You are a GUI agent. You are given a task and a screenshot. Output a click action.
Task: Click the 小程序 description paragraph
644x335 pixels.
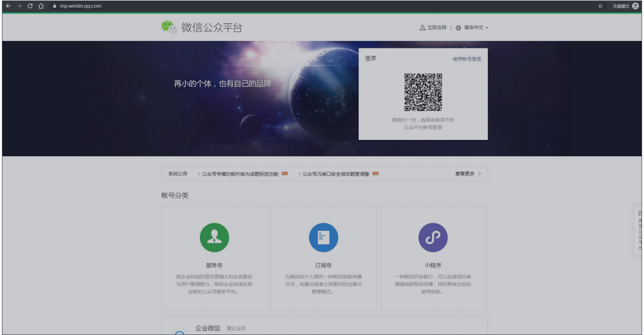point(433,284)
